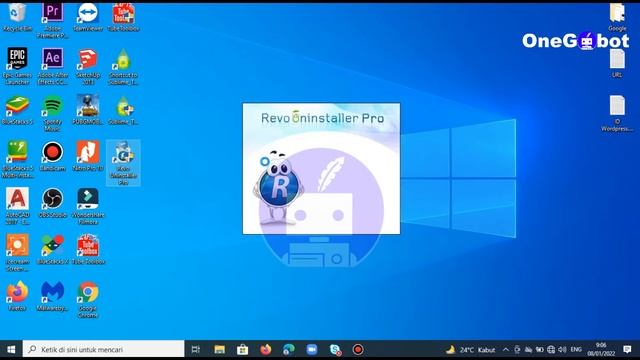Screen dimensions: 640x360
Task: Open File Explorer from the taskbar
Action: click(x=219, y=349)
